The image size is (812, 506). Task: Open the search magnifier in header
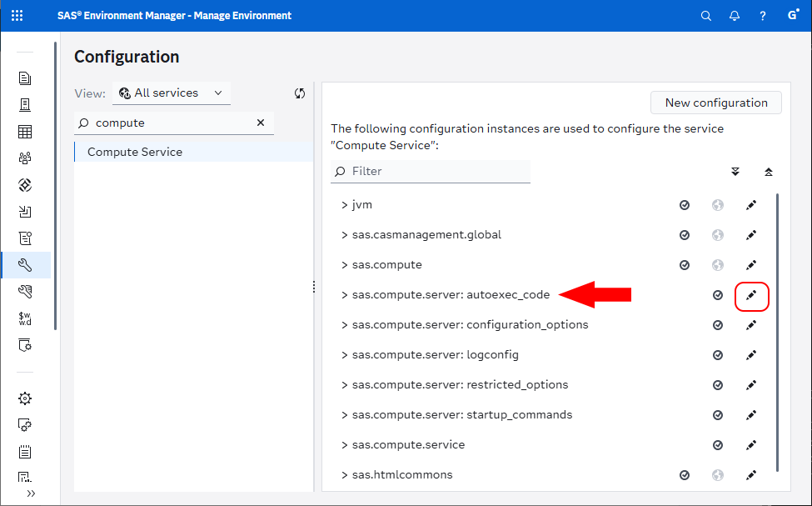pyautogui.click(x=706, y=16)
